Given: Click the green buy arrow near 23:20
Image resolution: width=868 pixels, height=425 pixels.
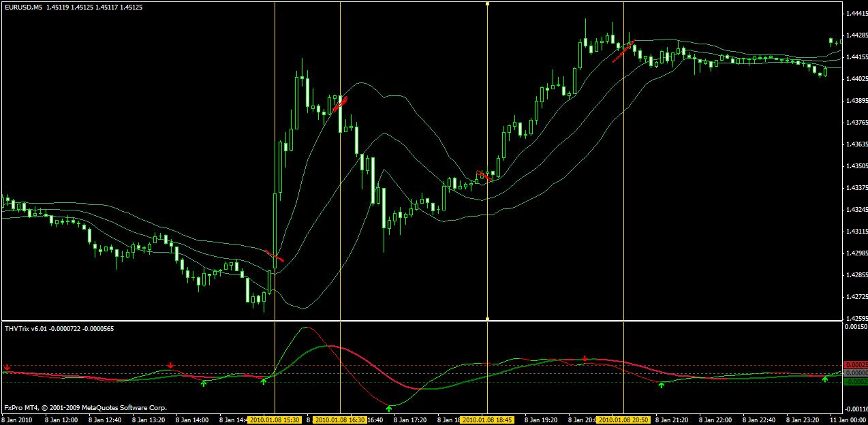Looking at the screenshot, I should pyautogui.click(x=825, y=379).
